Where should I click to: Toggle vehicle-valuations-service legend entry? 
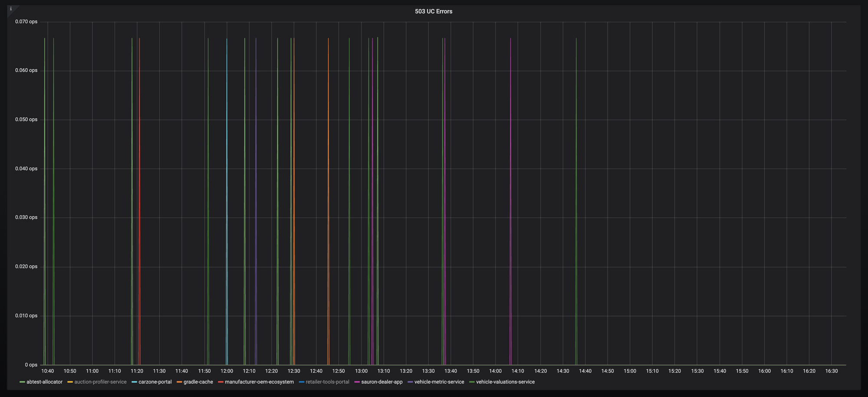505,382
